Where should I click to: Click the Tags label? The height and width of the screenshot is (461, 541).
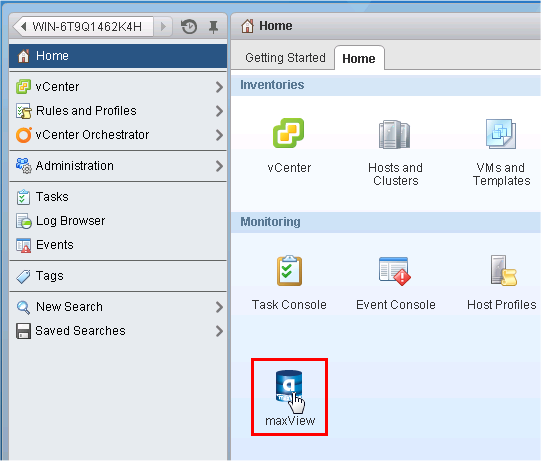click(50, 276)
